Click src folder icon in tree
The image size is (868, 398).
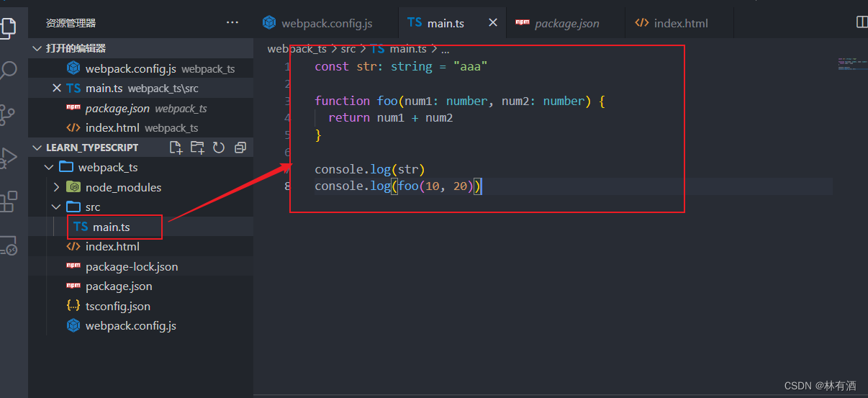73,207
